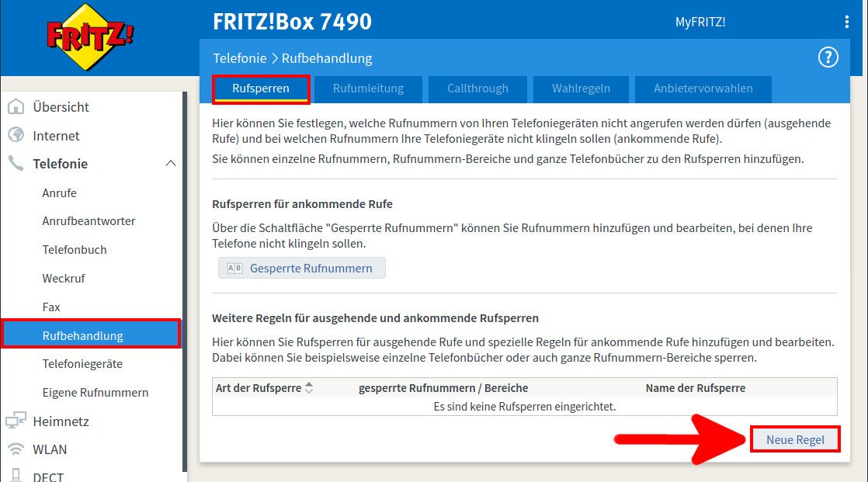Click Telefonie in the breadcrumb
Image resolution: width=868 pixels, height=482 pixels.
(240, 58)
